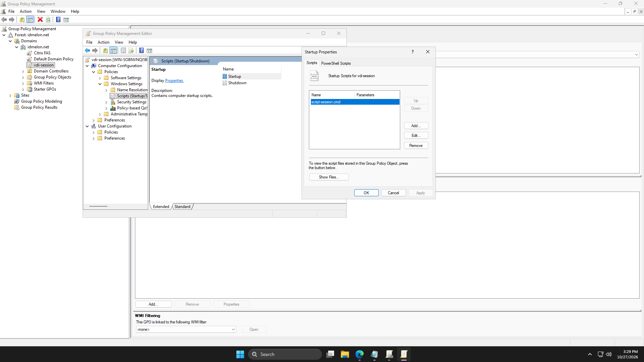Click the volume icon in system tray
This screenshot has height=362, width=644.
tap(609, 354)
